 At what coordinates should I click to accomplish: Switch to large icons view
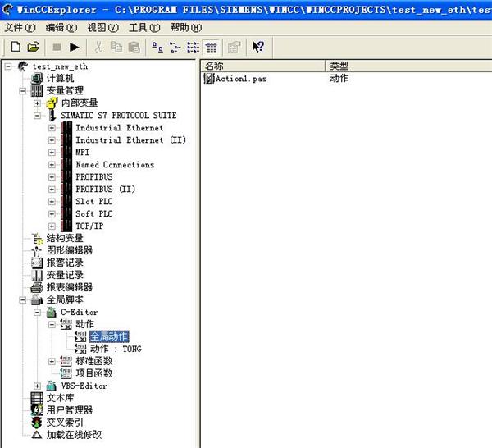point(157,47)
